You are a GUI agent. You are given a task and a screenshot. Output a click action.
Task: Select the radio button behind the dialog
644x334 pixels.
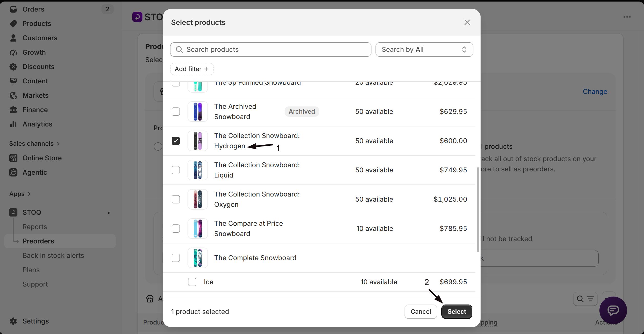click(x=158, y=146)
